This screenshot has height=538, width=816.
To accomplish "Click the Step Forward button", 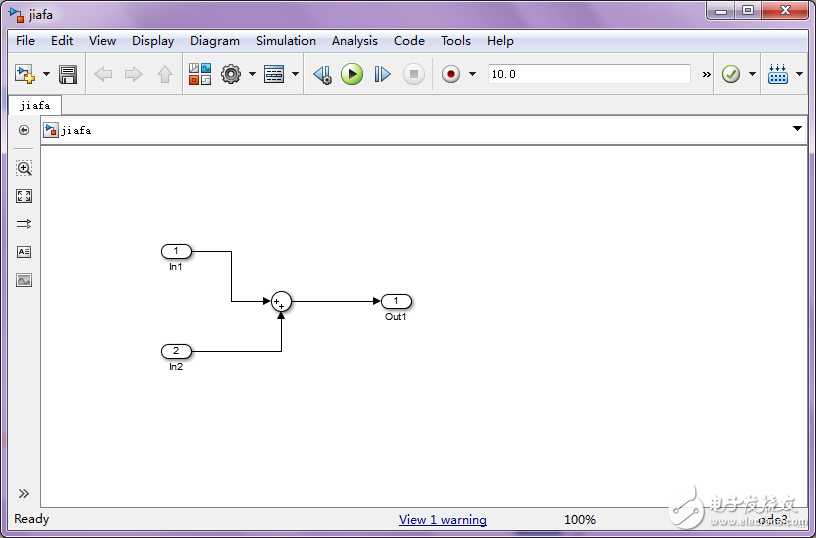I will [x=382, y=74].
